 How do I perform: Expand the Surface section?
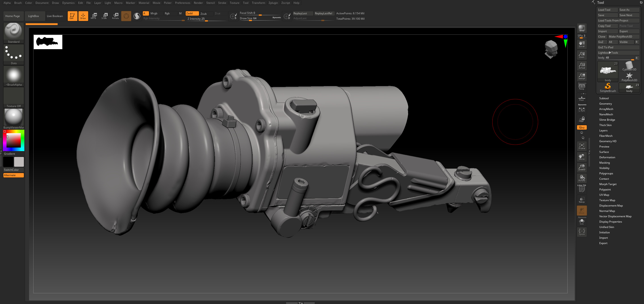point(604,152)
